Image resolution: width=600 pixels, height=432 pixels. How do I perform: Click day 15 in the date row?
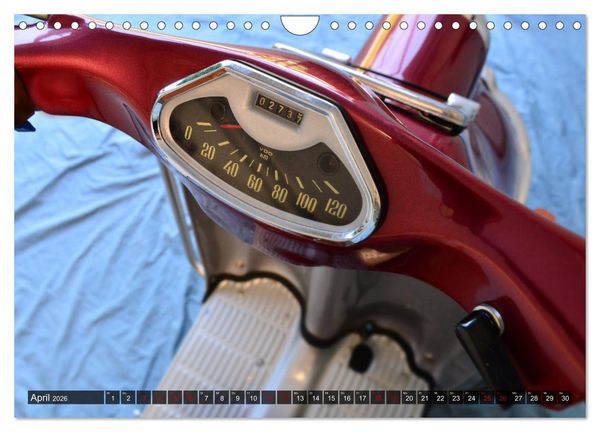point(331,398)
